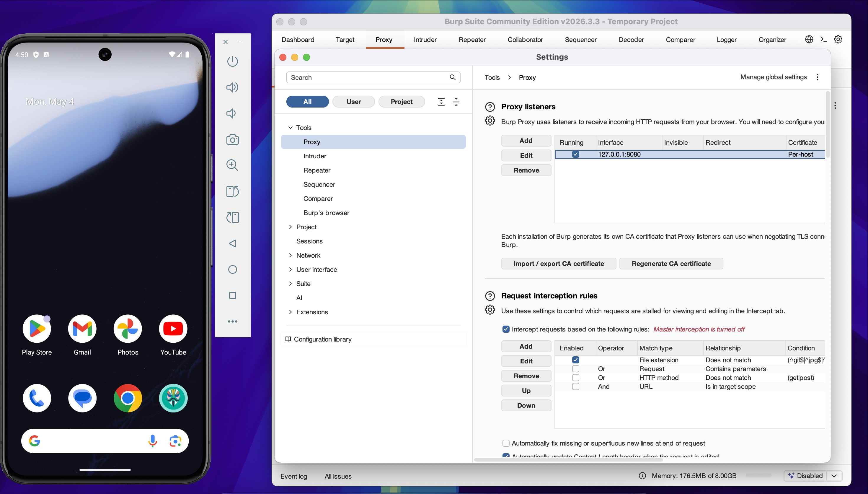Click the emulator zoom magnifier icon

tap(233, 165)
